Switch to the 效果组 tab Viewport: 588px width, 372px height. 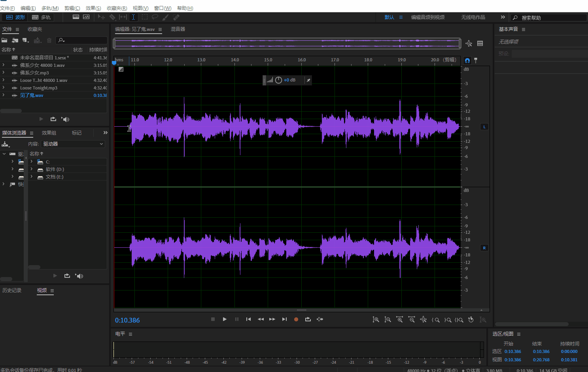(49, 133)
